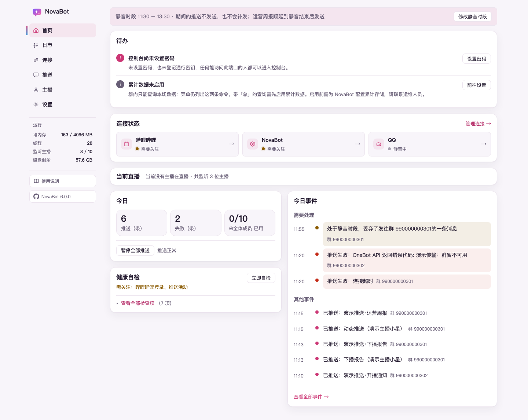Click the log list icon beside 日志
The image size is (528, 420).
pyautogui.click(x=36, y=45)
